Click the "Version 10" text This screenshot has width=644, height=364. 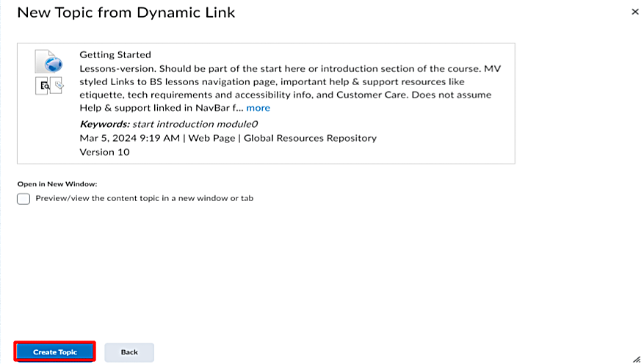(x=105, y=152)
